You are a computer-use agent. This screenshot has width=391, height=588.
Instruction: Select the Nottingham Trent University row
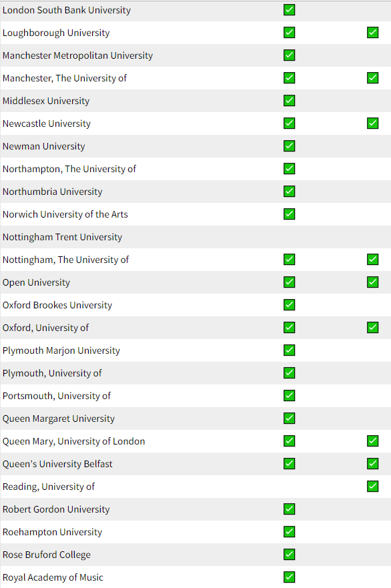coord(195,237)
